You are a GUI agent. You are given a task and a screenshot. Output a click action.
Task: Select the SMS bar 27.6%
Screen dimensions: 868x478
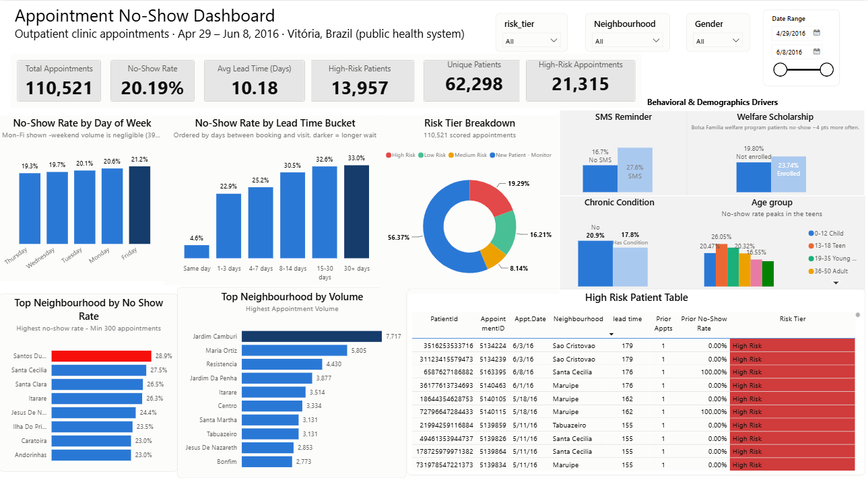click(x=635, y=170)
